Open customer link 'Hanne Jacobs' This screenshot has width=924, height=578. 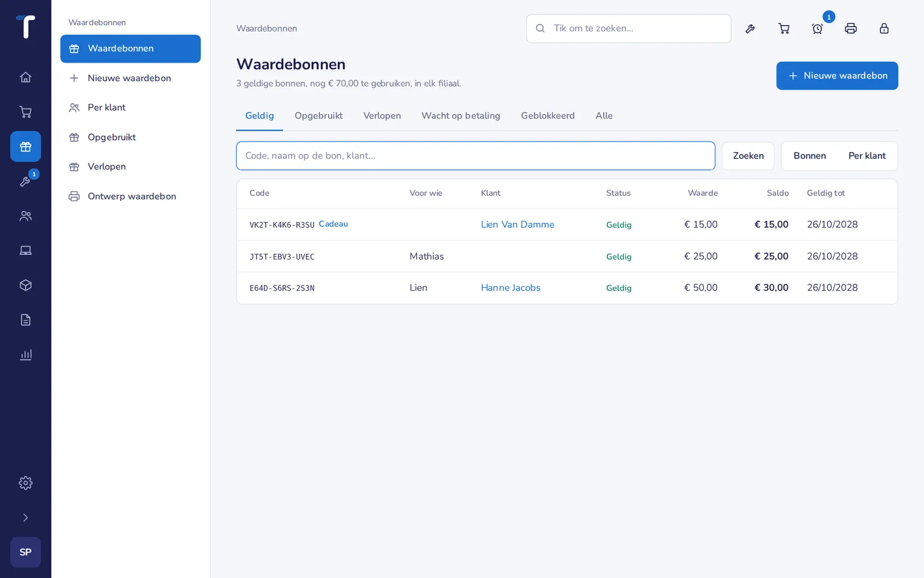click(x=511, y=287)
